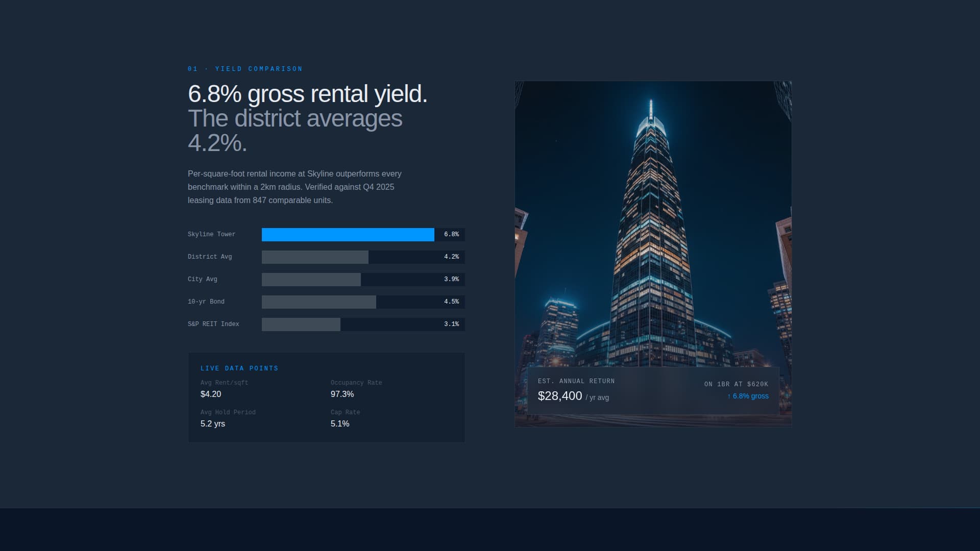Click the Est. Annual Return $28,400 figure

(x=560, y=396)
